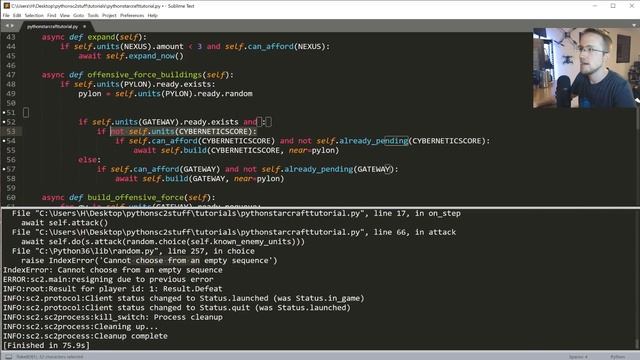The height and width of the screenshot is (360, 640).
Task: Open the Goto menu
Action: 78,16
